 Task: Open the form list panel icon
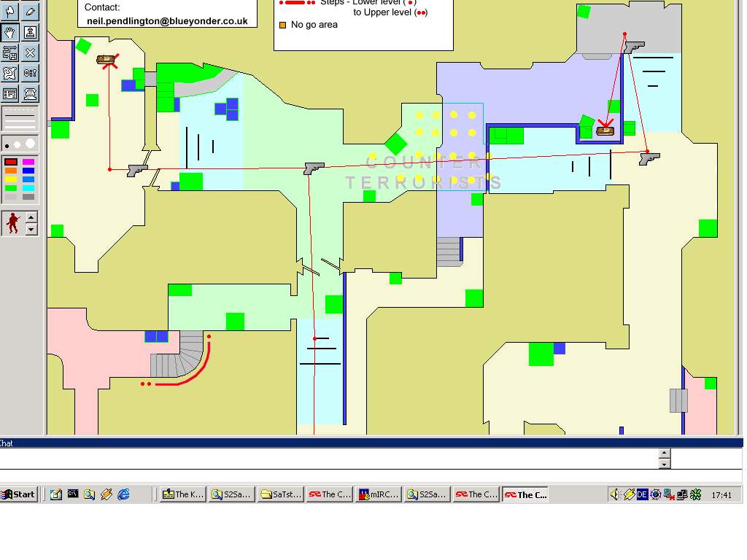[9, 94]
